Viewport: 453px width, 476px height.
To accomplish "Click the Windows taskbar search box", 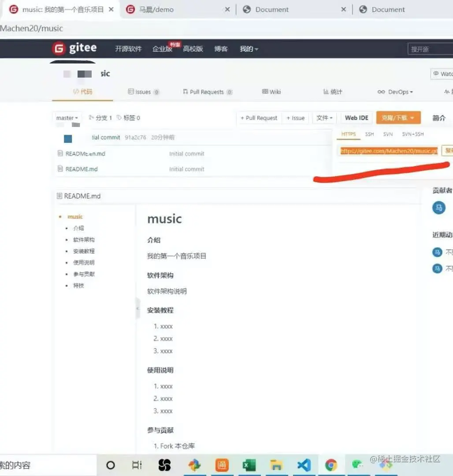I will coord(48,465).
